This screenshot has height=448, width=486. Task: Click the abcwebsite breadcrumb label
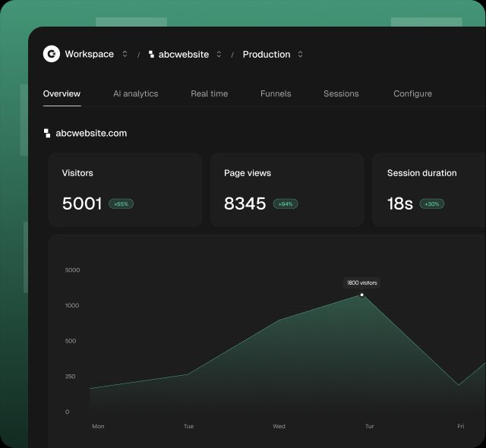click(184, 54)
